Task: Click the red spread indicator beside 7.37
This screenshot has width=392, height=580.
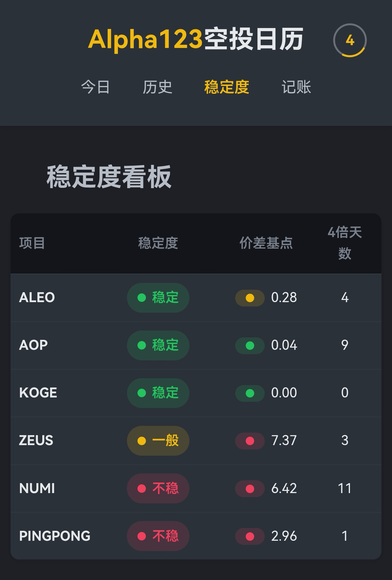Action: point(250,441)
